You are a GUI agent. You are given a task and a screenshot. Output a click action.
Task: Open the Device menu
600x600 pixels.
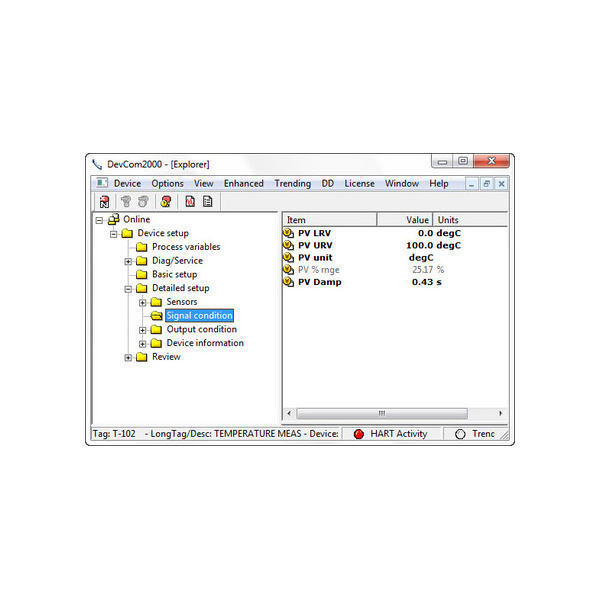click(127, 184)
